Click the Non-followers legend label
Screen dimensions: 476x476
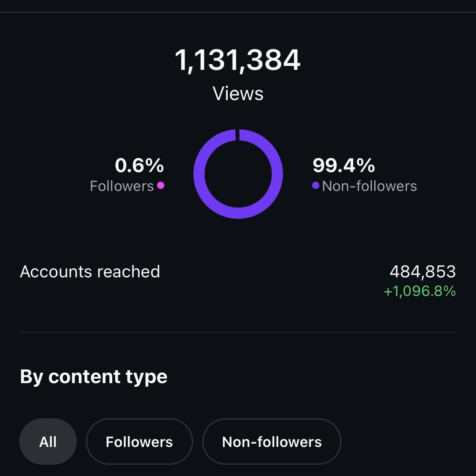(369, 186)
